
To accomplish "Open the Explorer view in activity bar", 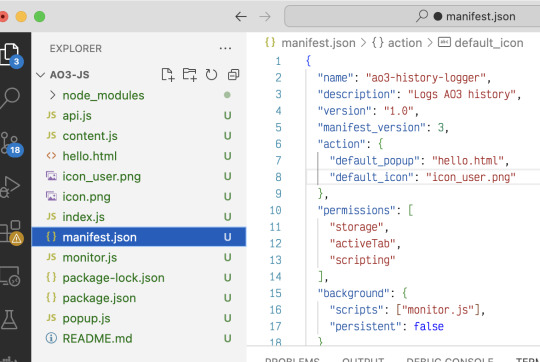I will point(10,54).
